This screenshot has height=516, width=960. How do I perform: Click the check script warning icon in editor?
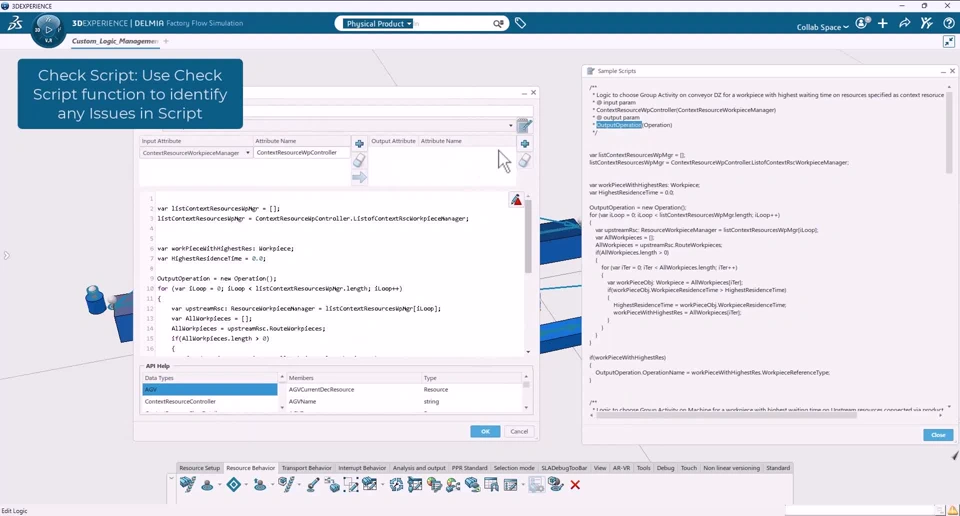516,200
